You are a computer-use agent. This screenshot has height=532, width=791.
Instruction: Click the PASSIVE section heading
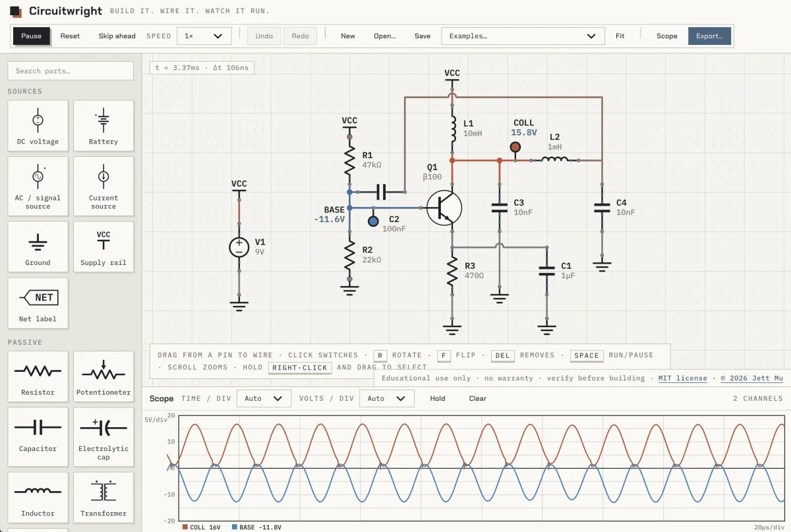coord(25,342)
